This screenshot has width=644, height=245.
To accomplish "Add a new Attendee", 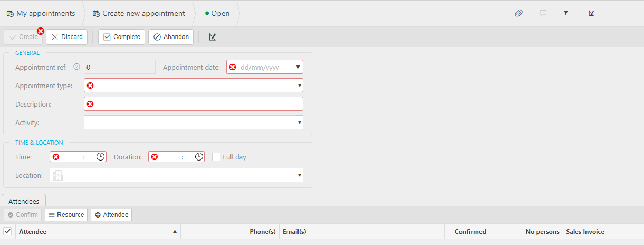I will (111, 215).
